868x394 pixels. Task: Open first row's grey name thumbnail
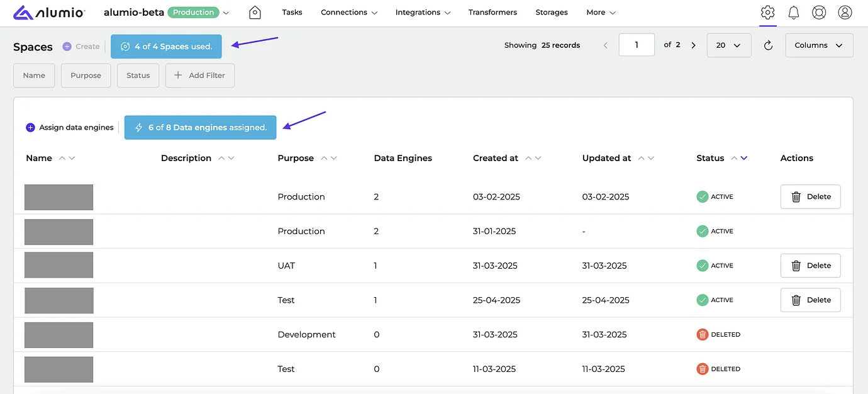[58, 197]
